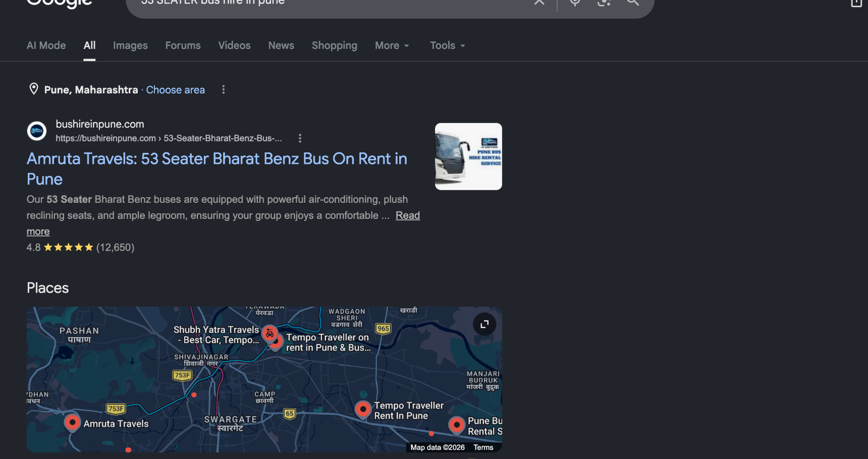Screen dimensions: 868x459
Task: Select Tempo Traveller Rent In Pune pin
Action: (x=363, y=409)
